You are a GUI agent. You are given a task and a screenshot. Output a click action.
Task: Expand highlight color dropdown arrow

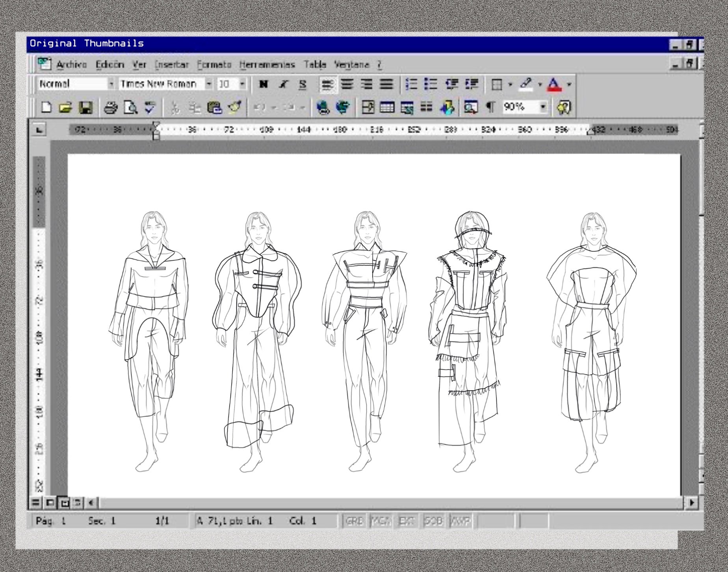pyautogui.click(x=540, y=84)
